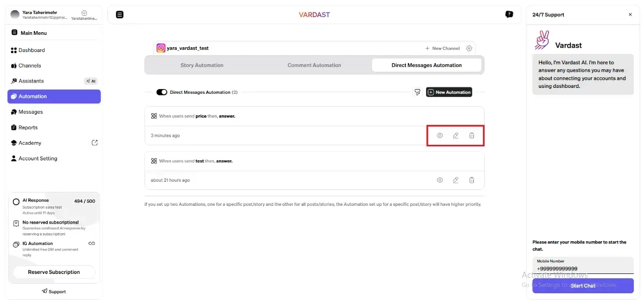Viewport: 644px width, 304px height.
Task: Click the IG Automation icon
Action: (x=16, y=244)
